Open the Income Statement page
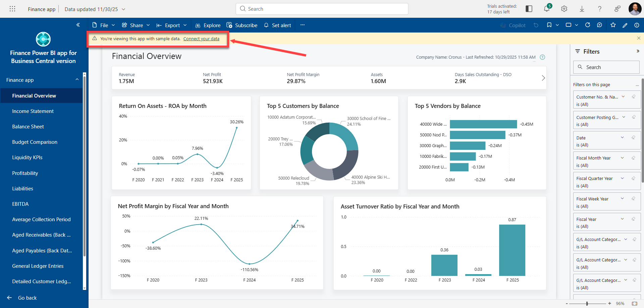The height and width of the screenshot is (308, 644). pos(33,111)
